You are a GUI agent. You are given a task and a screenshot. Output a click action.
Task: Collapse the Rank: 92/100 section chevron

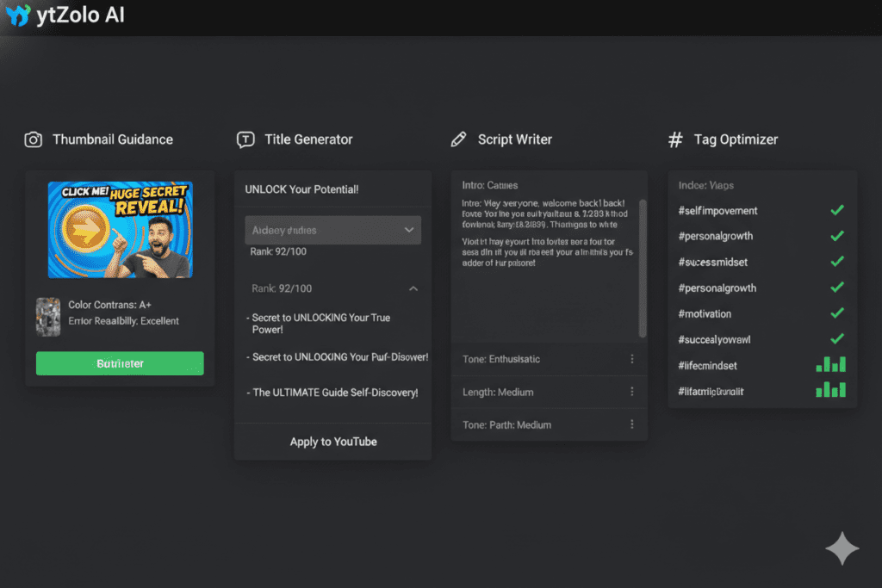pos(413,289)
